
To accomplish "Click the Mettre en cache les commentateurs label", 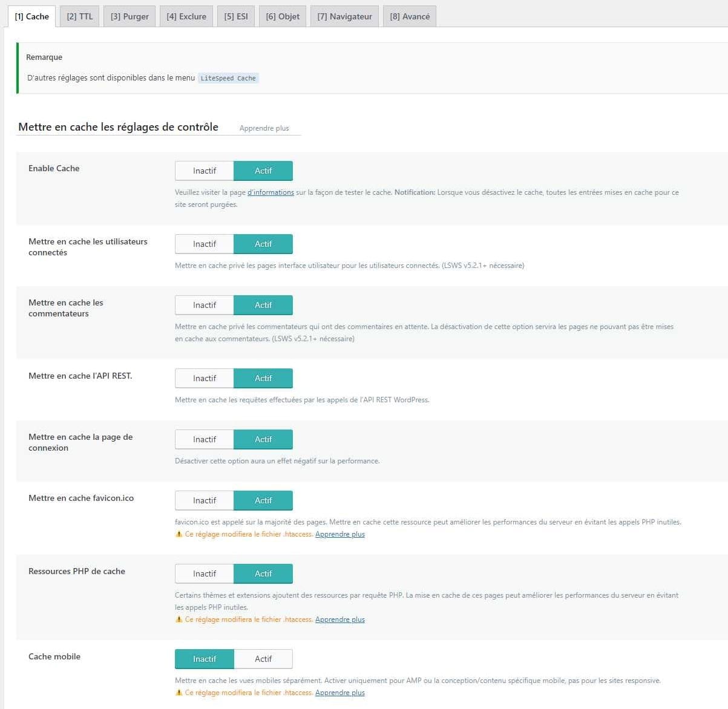I will [66, 308].
